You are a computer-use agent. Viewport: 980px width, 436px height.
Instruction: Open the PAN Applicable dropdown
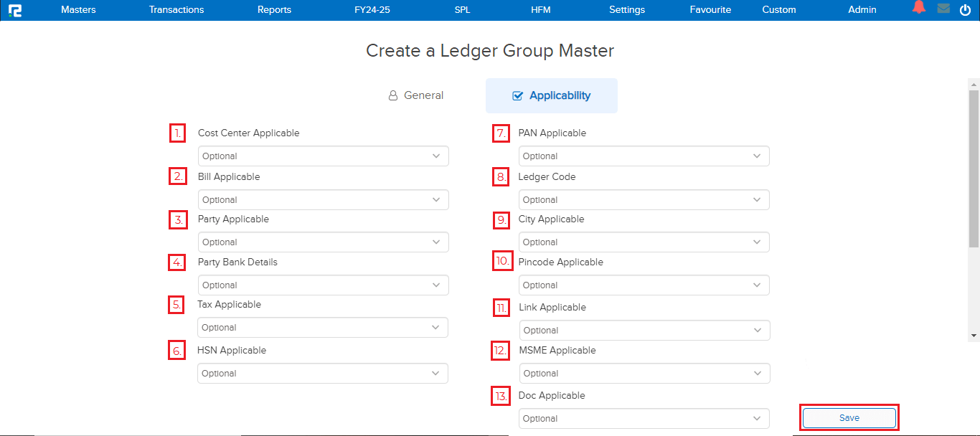pyautogui.click(x=644, y=156)
